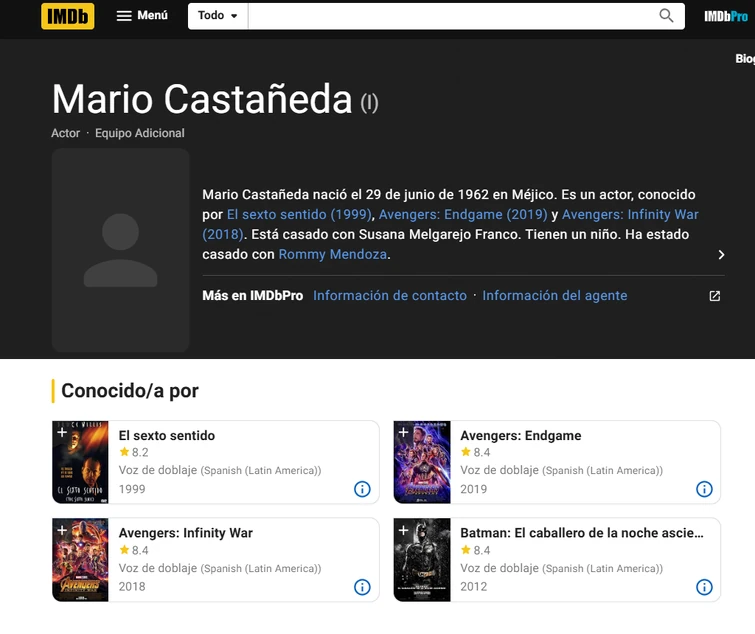The image size is (755, 634).
Task: Open Batman: El caballero de la noche title
Action: click(x=582, y=533)
